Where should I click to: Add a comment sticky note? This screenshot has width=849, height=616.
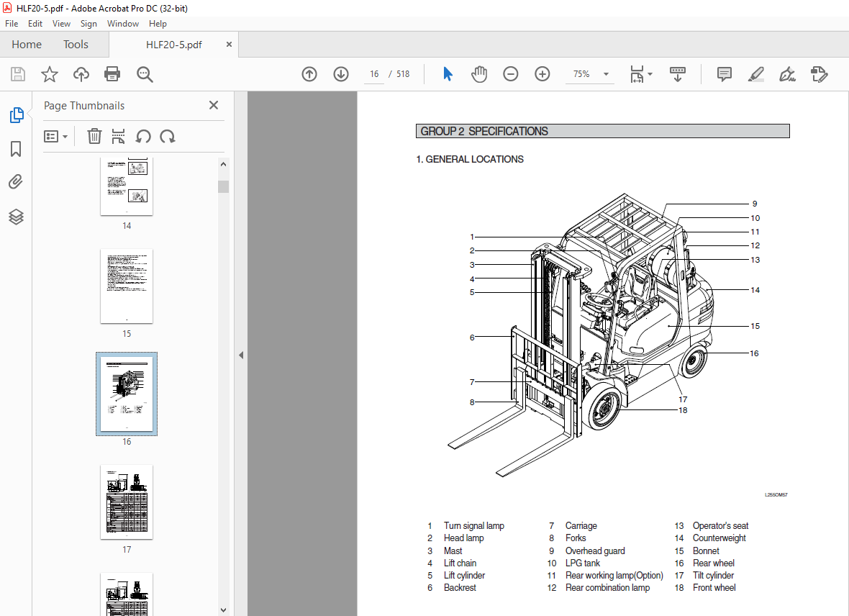coord(724,74)
